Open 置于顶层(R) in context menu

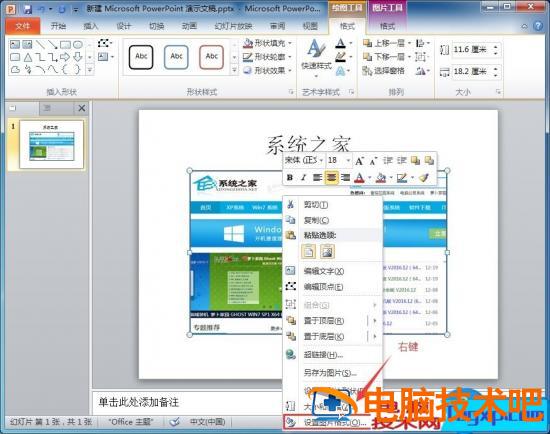[333, 321]
